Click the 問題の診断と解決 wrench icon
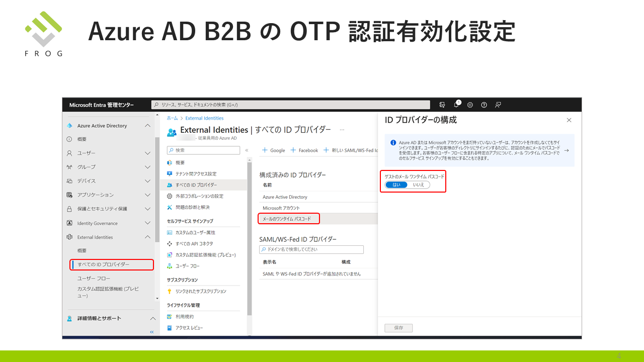The width and height of the screenshot is (644, 362). tap(170, 207)
